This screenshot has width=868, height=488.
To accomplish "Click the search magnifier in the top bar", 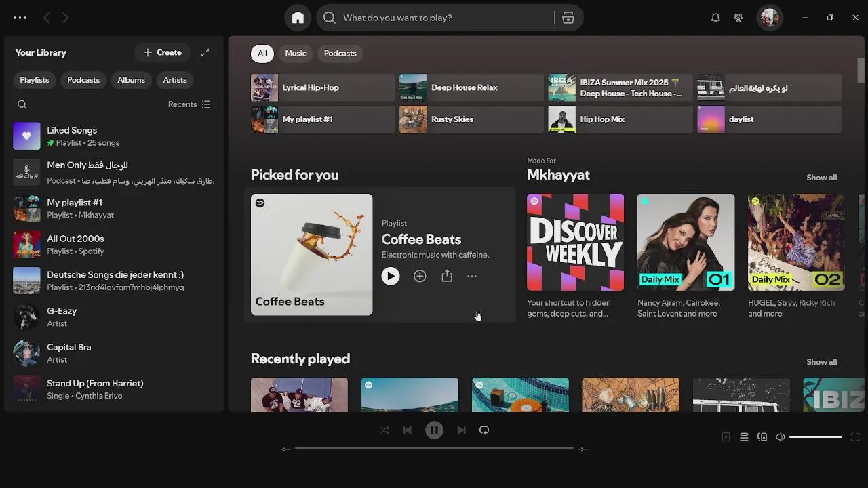I will coord(330,18).
